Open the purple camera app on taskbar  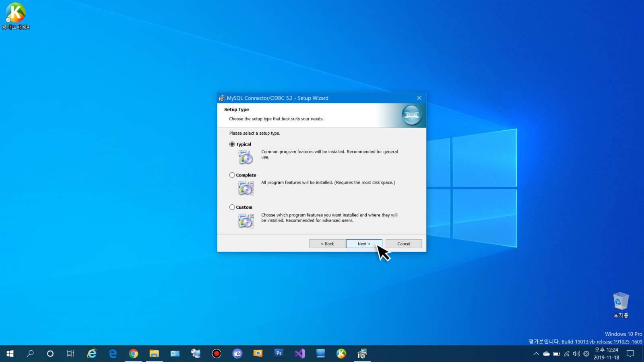pos(237,354)
